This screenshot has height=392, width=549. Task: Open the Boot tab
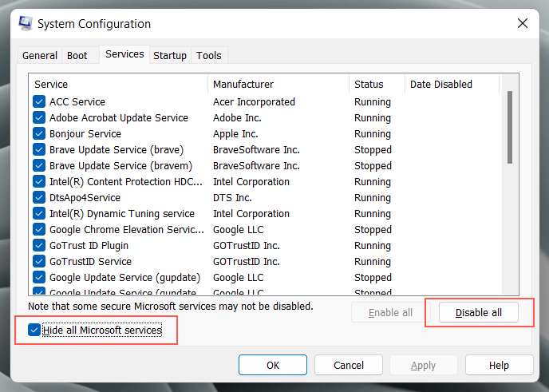click(x=77, y=56)
